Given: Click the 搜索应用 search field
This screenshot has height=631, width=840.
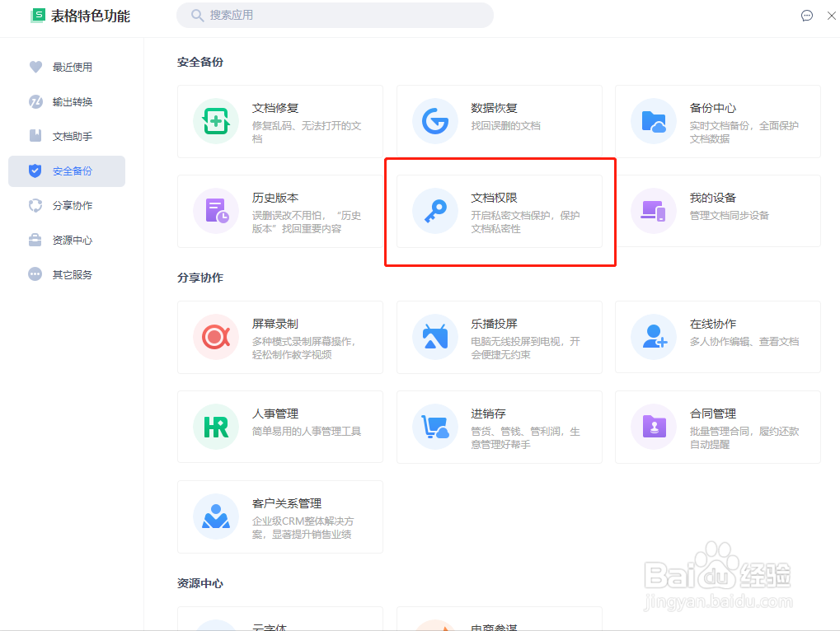Looking at the screenshot, I should (x=335, y=16).
